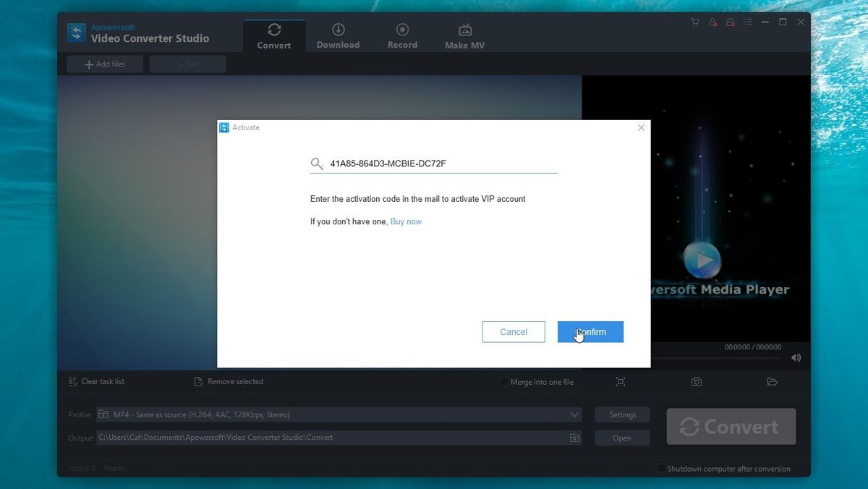
Task: Take a snapshot with the camera icon
Action: coord(697,382)
